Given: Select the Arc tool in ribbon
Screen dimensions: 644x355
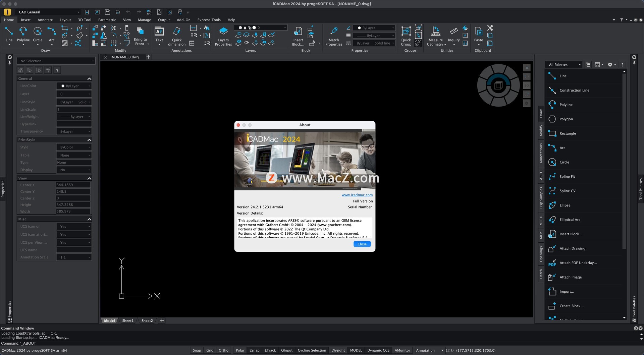Looking at the screenshot, I should click(51, 35).
